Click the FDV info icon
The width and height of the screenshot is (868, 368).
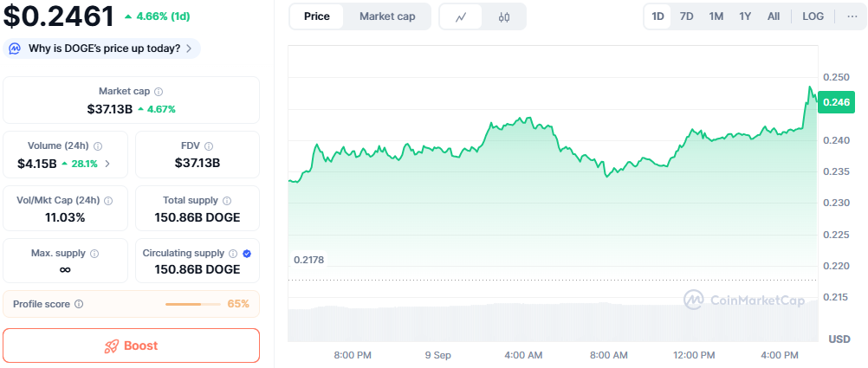[209, 146]
